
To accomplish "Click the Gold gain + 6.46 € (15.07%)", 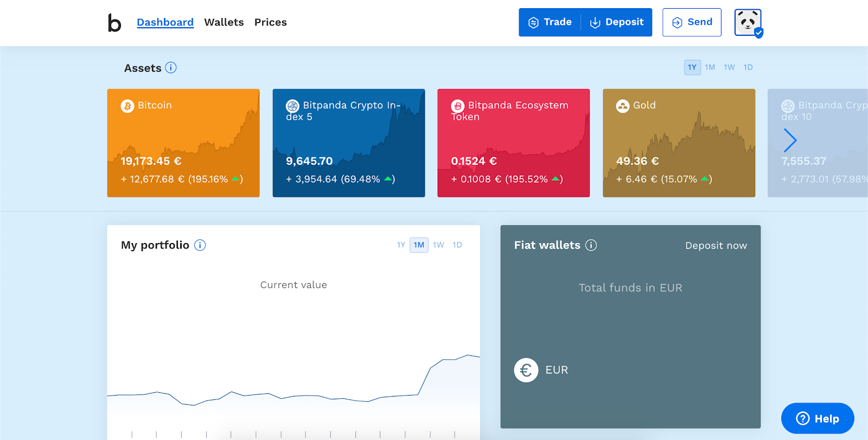I will [x=664, y=179].
